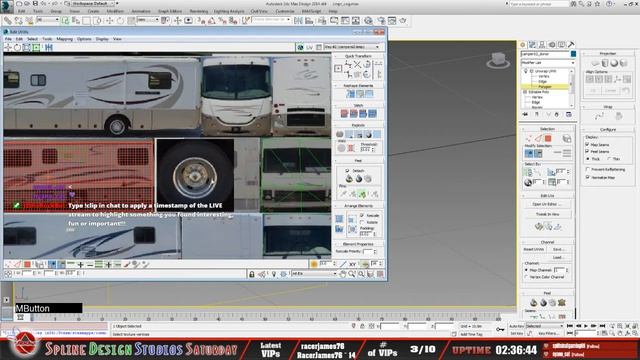640x360 pixels.
Task: Open the Mapping menu in Edit UVWs
Action: tap(64, 39)
